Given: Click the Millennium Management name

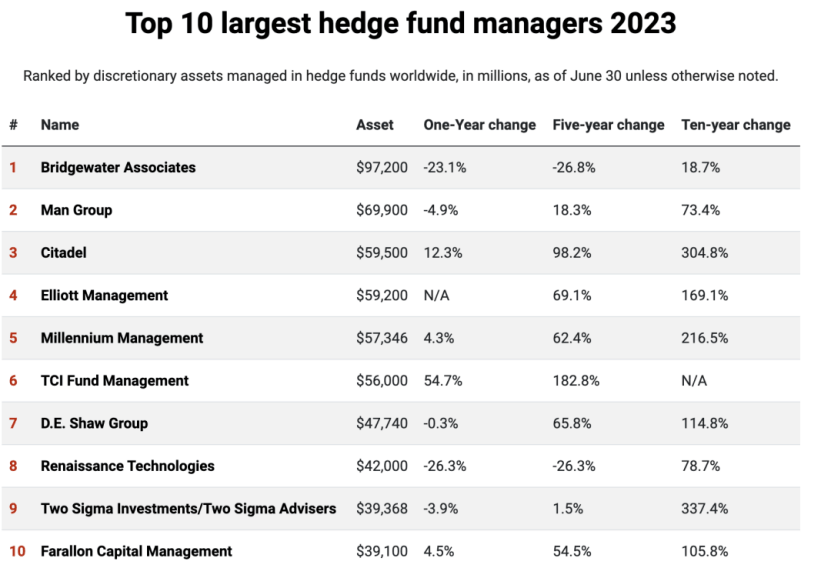Looking at the screenshot, I should coord(122,338).
